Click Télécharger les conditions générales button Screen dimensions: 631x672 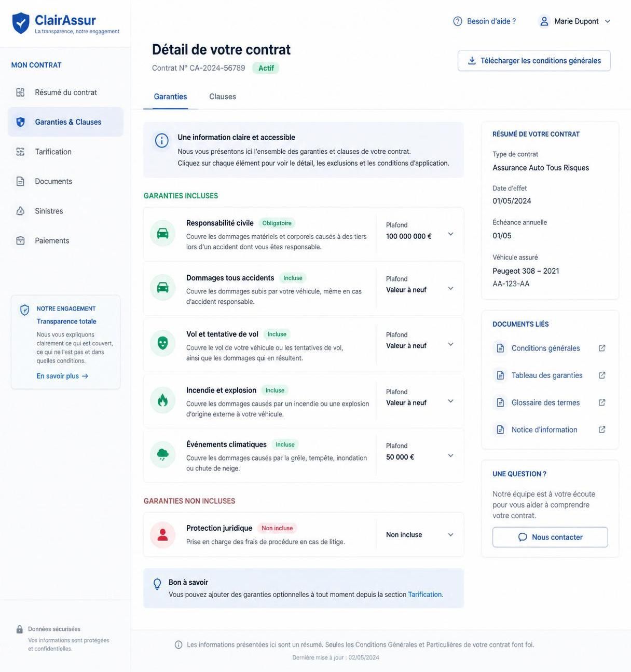534,61
